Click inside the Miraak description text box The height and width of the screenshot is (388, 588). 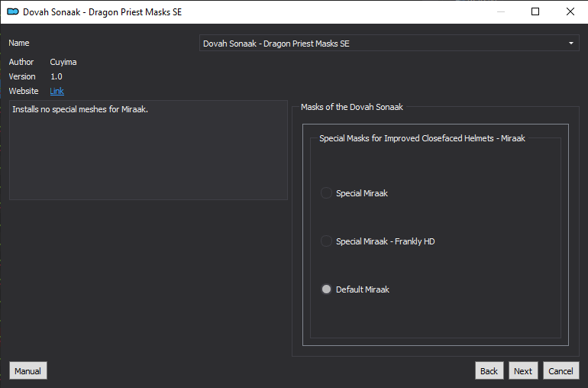pos(148,150)
